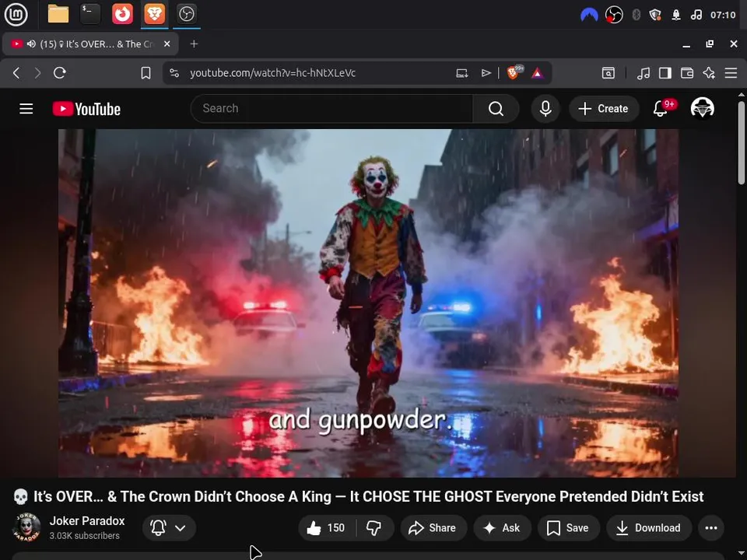Toggle the browser sidebar panel
The width and height of the screenshot is (747, 560).
665,73
